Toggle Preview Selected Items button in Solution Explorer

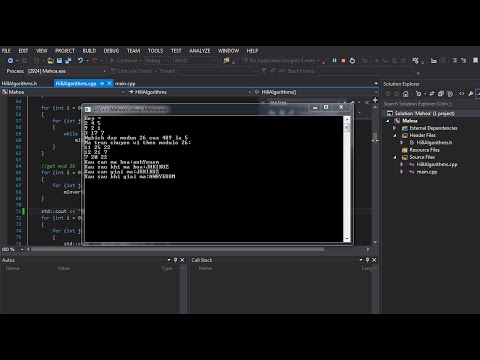tap(479, 94)
